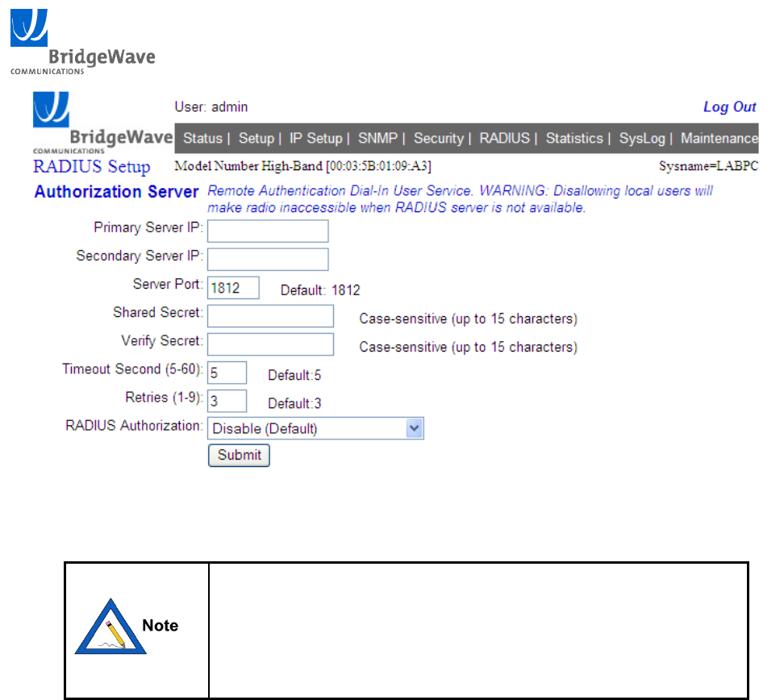The width and height of the screenshot is (784, 700).
Task: Open the SNMP menu item
Action: (x=378, y=138)
